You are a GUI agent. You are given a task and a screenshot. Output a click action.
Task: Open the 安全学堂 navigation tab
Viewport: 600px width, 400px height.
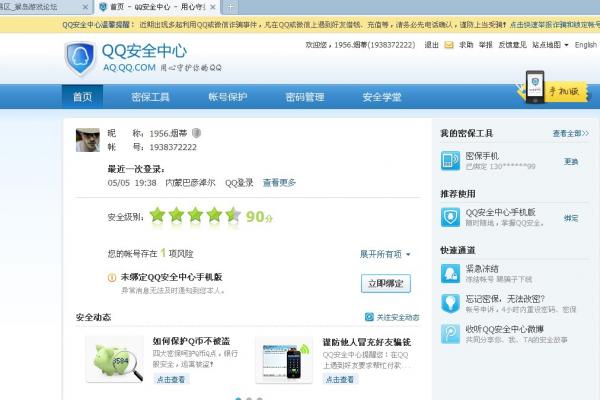pos(382,97)
